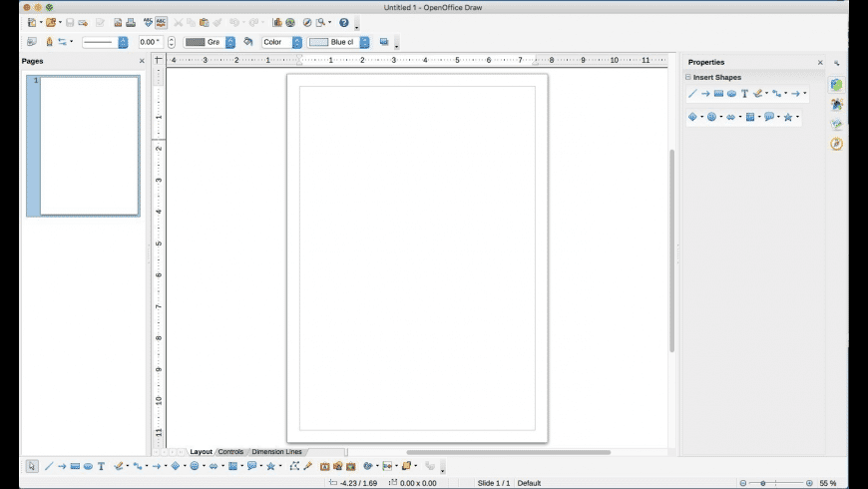This screenshot has height=489, width=868.
Task: Open the Navigator icon in the sidebar
Action: [836, 144]
